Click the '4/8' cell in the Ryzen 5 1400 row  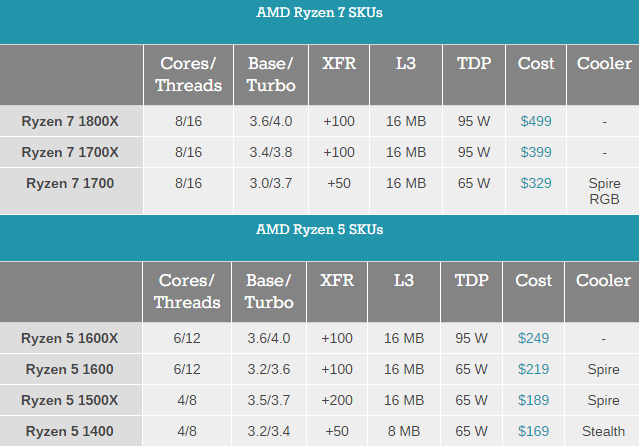187,431
